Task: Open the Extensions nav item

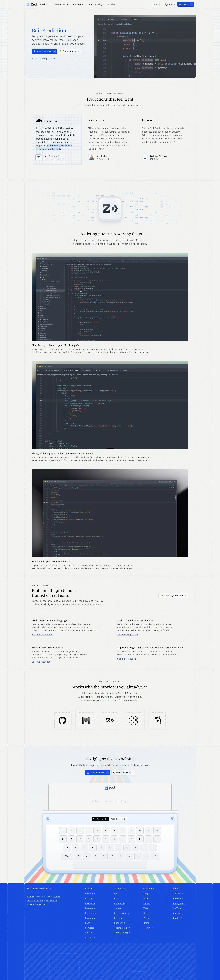Action: (x=77, y=4)
